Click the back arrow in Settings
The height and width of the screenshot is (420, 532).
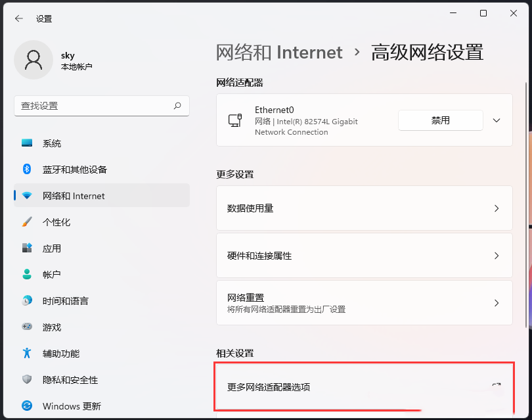click(x=18, y=18)
